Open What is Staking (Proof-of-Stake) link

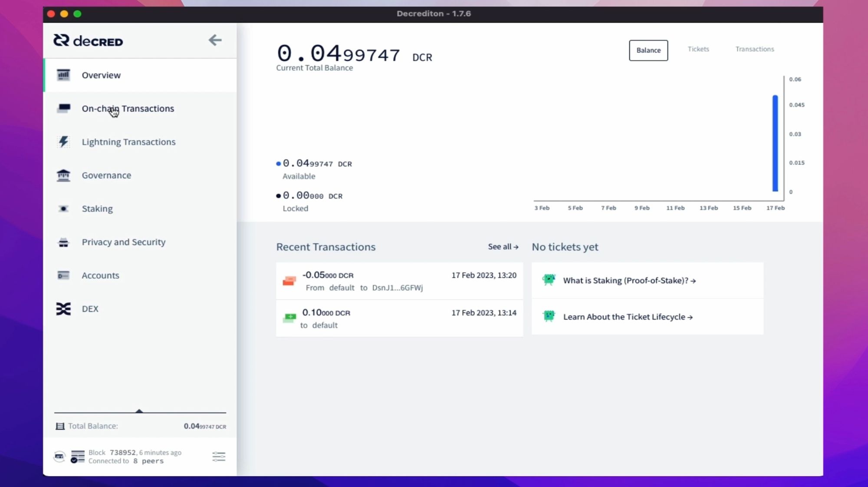(x=629, y=281)
